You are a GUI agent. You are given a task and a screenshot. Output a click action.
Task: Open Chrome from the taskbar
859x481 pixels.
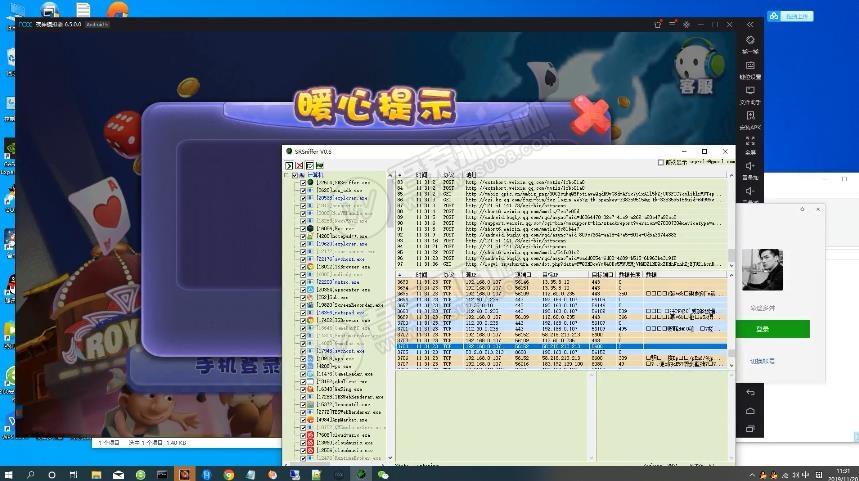point(229,474)
